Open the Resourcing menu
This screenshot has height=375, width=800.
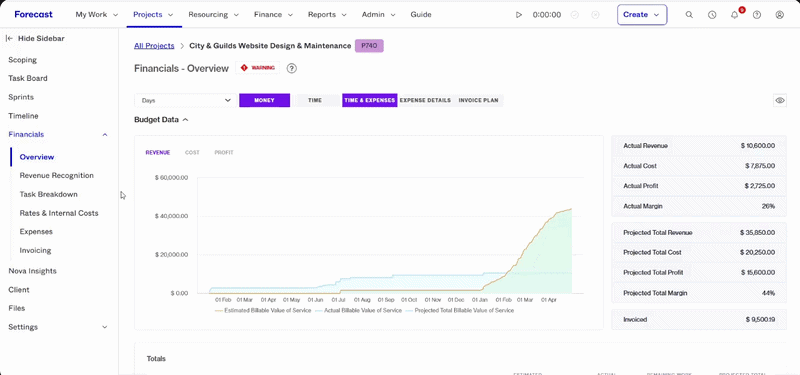(x=213, y=14)
